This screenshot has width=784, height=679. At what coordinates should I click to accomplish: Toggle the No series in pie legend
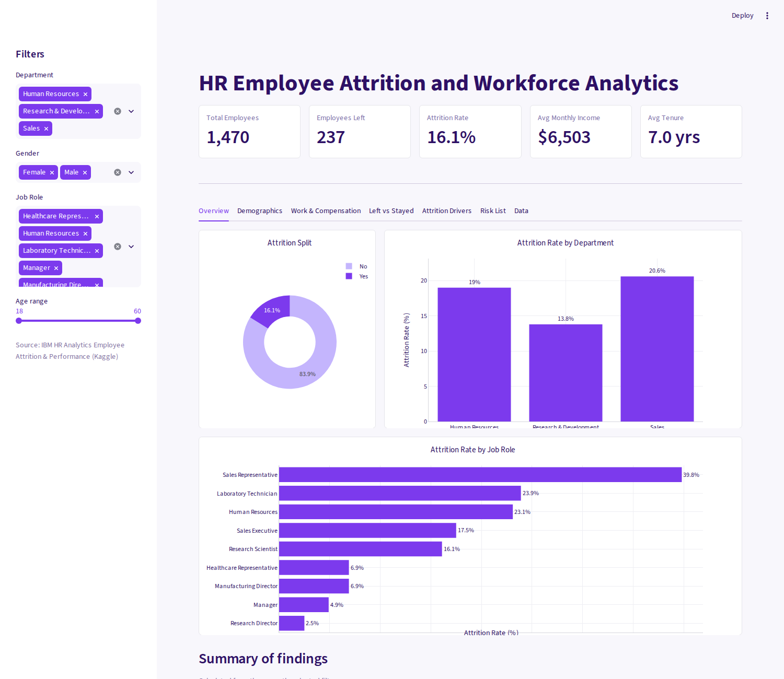coord(356,266)
